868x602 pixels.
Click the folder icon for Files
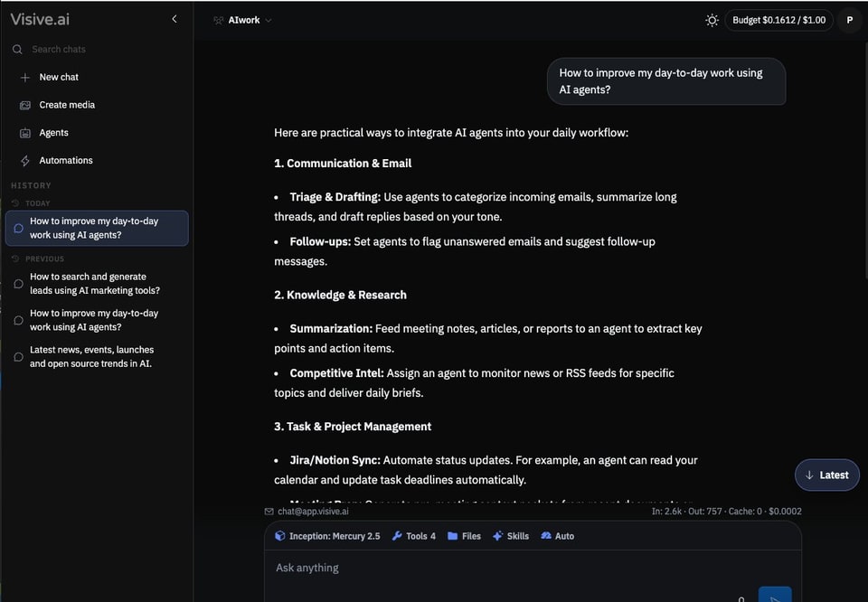(x=452, y=536)
